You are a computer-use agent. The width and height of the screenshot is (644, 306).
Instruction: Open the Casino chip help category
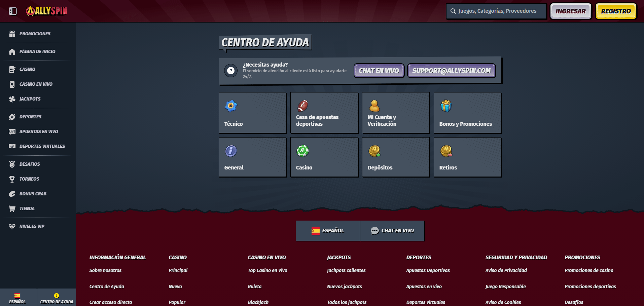coord(324,157)
